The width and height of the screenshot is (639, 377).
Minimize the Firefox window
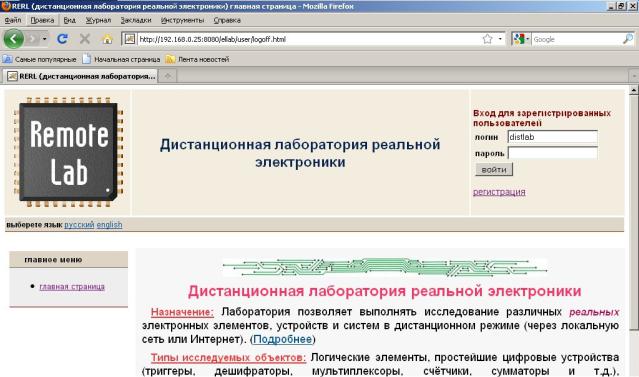click(x=611, y=6)
